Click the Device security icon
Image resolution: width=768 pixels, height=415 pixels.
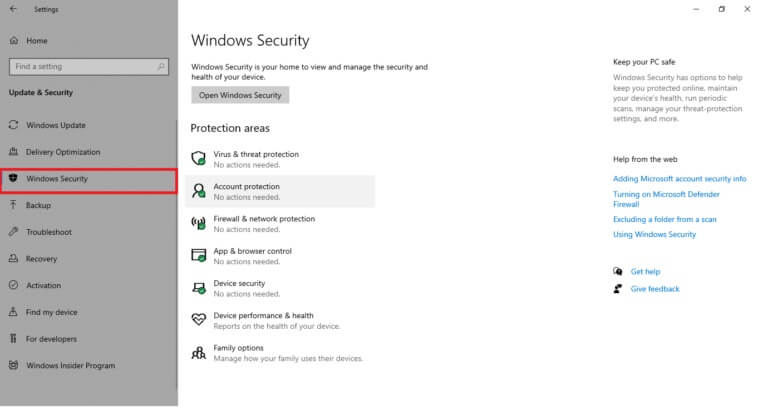coord(197,287)
